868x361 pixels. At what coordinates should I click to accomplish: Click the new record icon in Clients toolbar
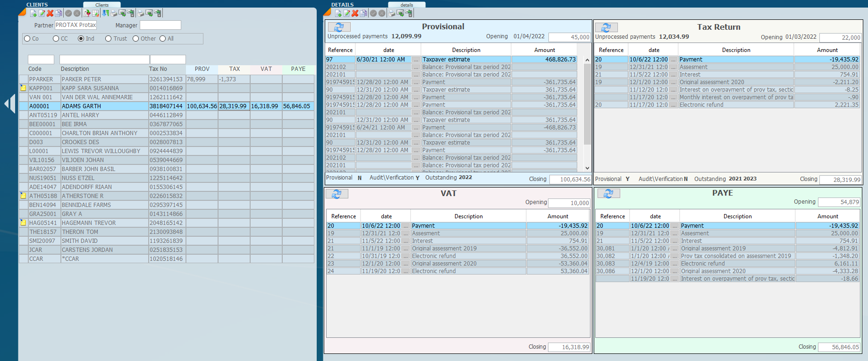click(x=34, y=13)
